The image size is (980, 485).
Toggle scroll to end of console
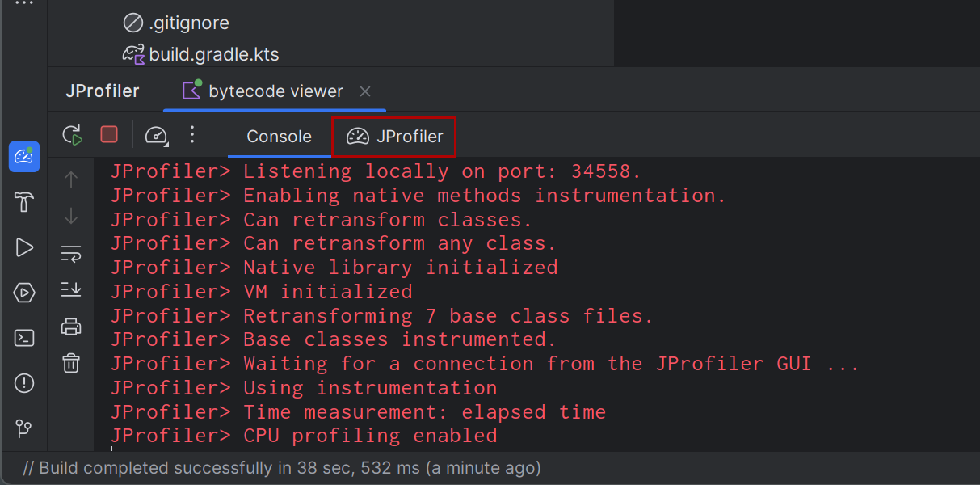(x=71, y=289)
